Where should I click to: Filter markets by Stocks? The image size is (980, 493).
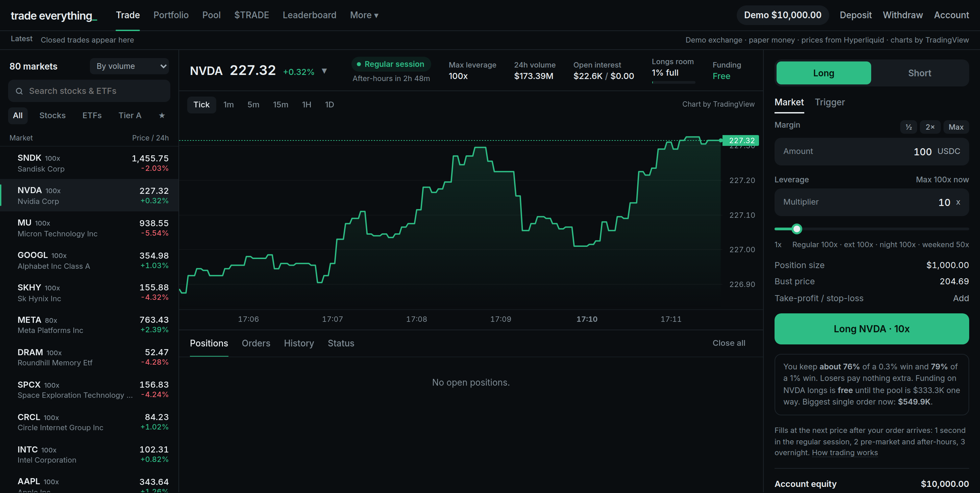[x=52, y=115]
